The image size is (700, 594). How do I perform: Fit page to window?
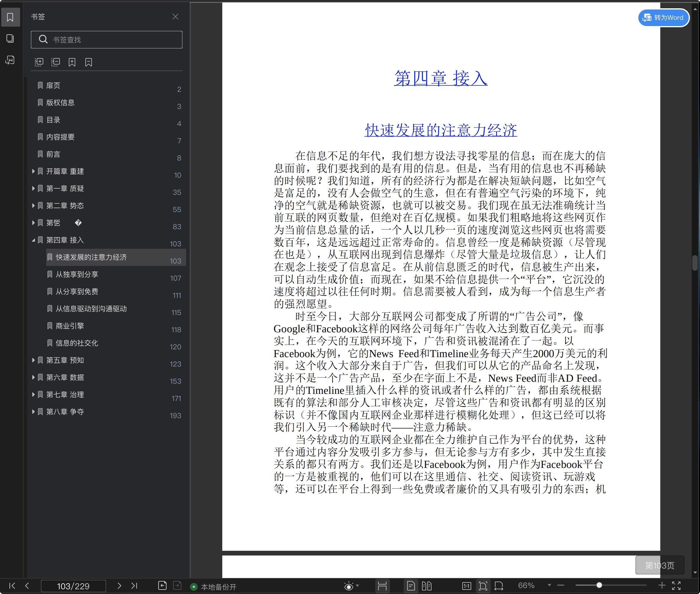click(483, 586)
